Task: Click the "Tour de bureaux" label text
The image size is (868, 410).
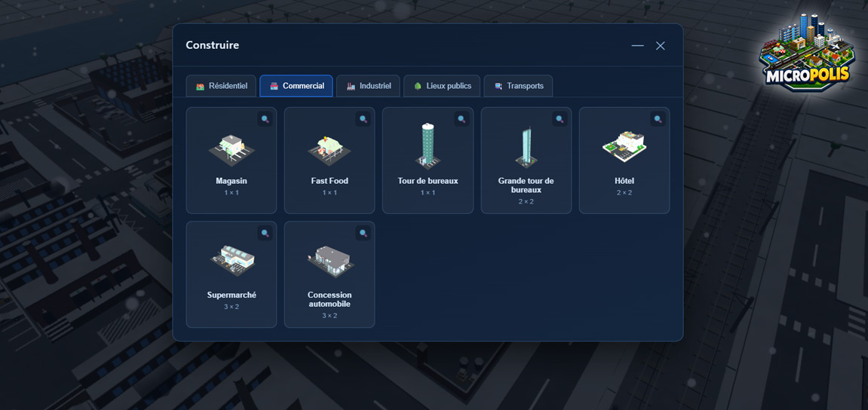Action: (x=428, y=181)
